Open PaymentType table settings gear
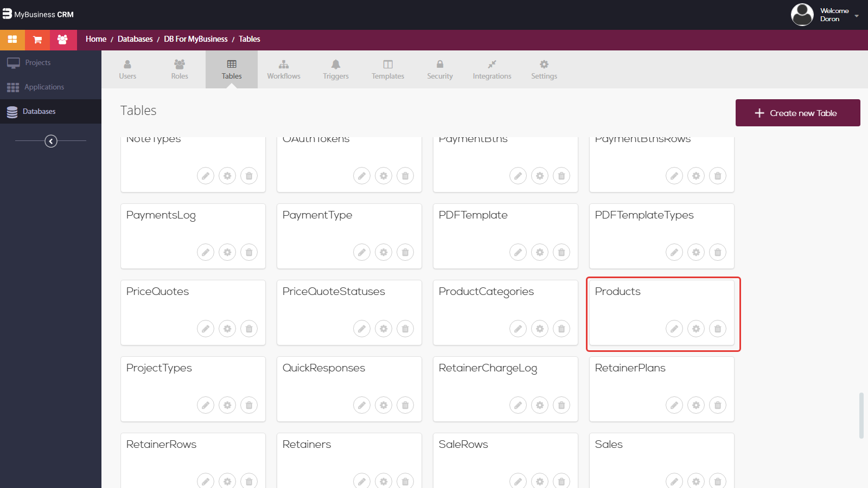The height and width of the screenshot is (488, 868). pos(384,252)
